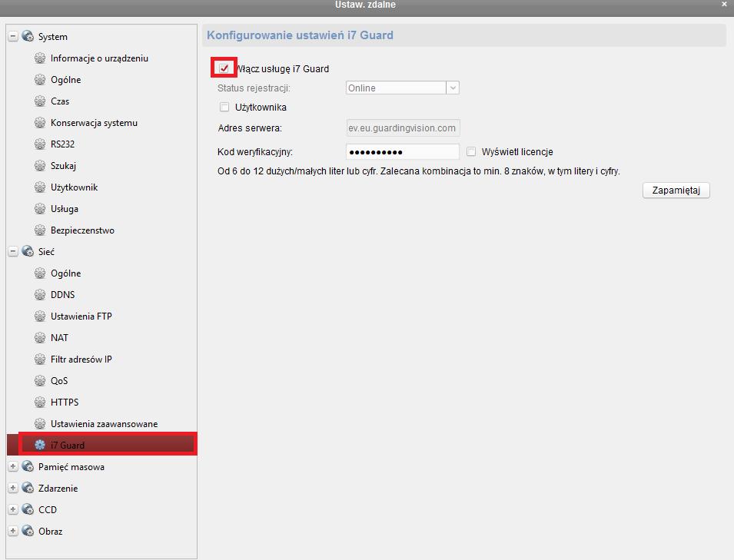Expand the Obraz node

(13, 531)
